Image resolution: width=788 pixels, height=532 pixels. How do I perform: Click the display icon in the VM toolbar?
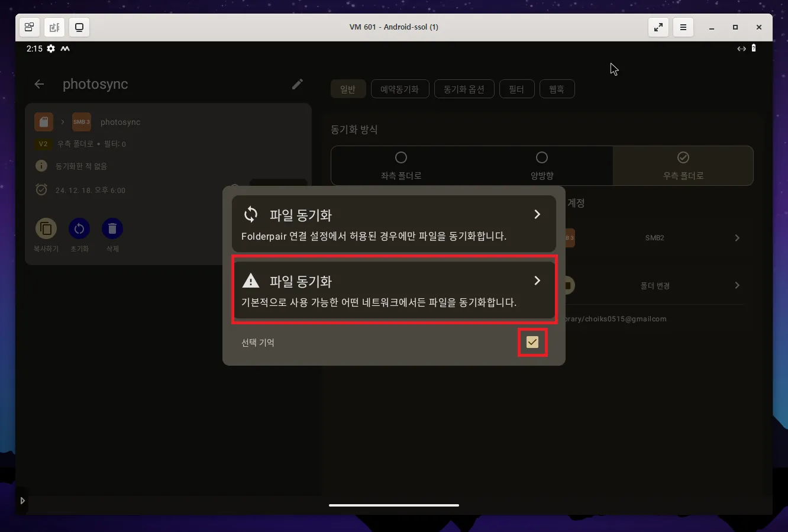[x=79, y=27]
